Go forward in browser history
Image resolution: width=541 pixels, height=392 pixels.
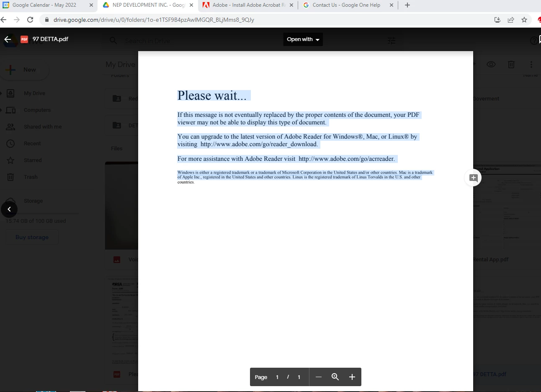click(x=17, y=20)
